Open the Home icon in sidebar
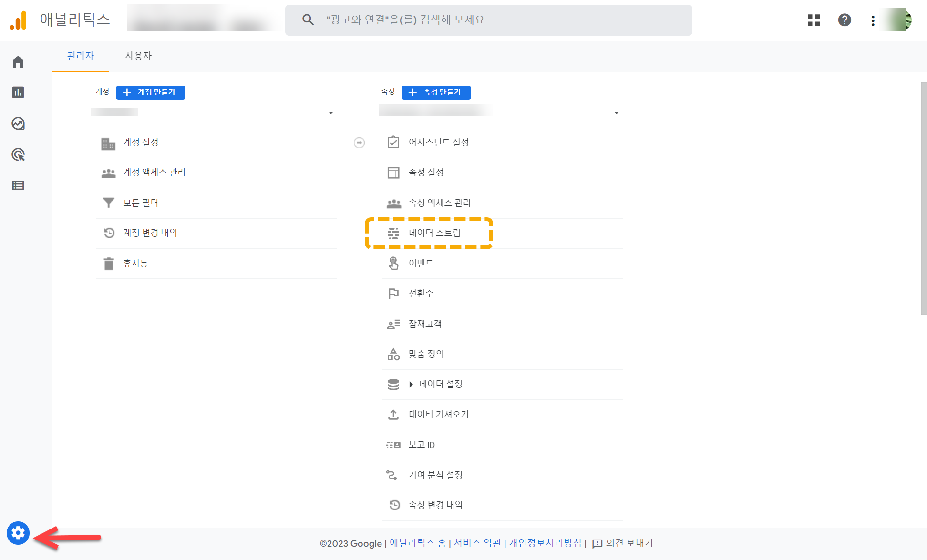This screenshot has width=927, height=560. (x=18, y=62)
